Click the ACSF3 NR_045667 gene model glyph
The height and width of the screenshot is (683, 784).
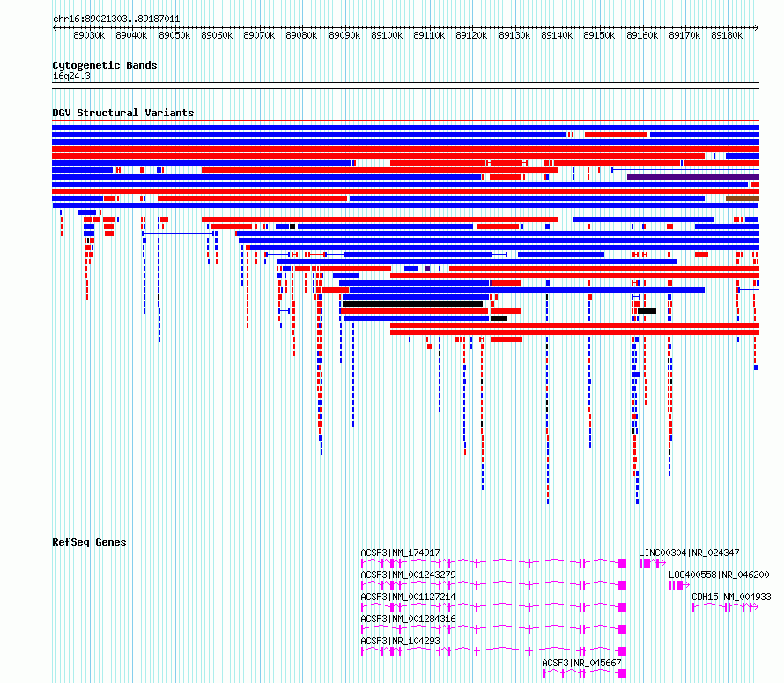pyautogui.click(x=584, y=673)
